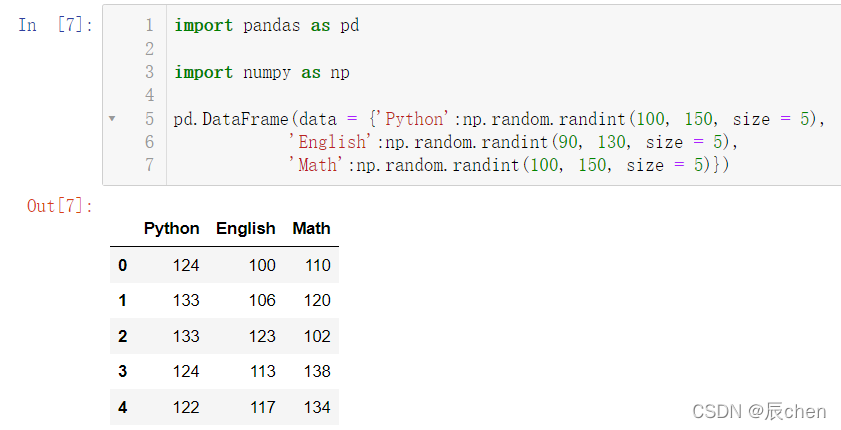This screenshot has width=841, height=430.
Task: Place cursor on 'import pandas as pd' line
Action: pyautogui.click(x=267, y=25)
